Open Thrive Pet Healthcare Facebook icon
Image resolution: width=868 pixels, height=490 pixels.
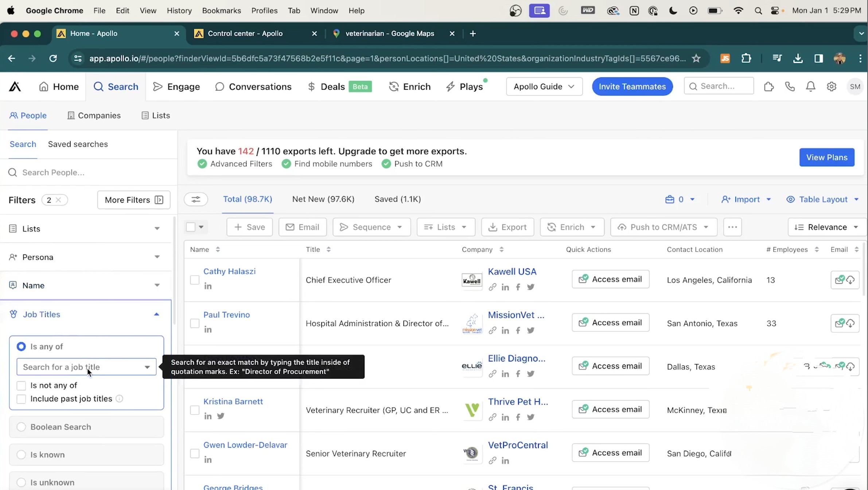pyautogui.click(x=518, y=417)
